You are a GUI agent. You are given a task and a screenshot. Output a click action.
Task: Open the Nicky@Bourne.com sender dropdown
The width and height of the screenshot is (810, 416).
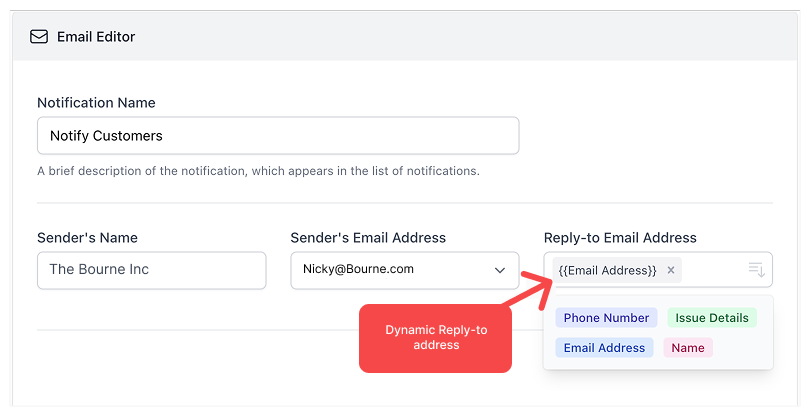tap(404, 270)
